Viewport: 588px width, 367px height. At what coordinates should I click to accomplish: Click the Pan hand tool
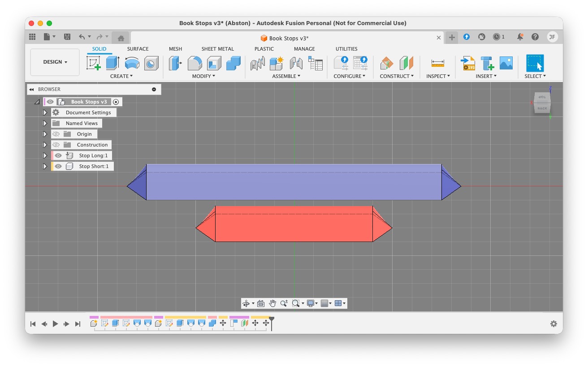tap(272, 303)
